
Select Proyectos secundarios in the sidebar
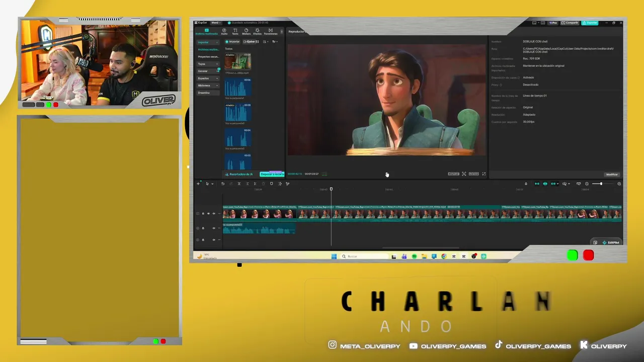click(x=208, y=57)
